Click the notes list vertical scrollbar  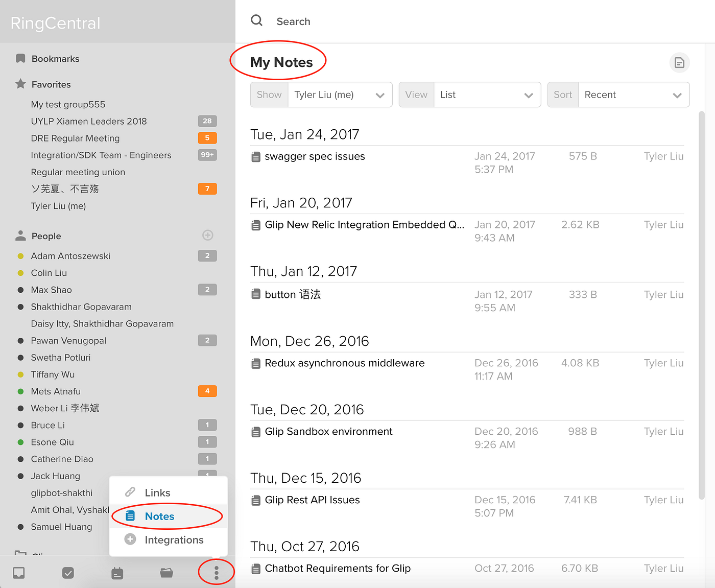tap(702, 305)
